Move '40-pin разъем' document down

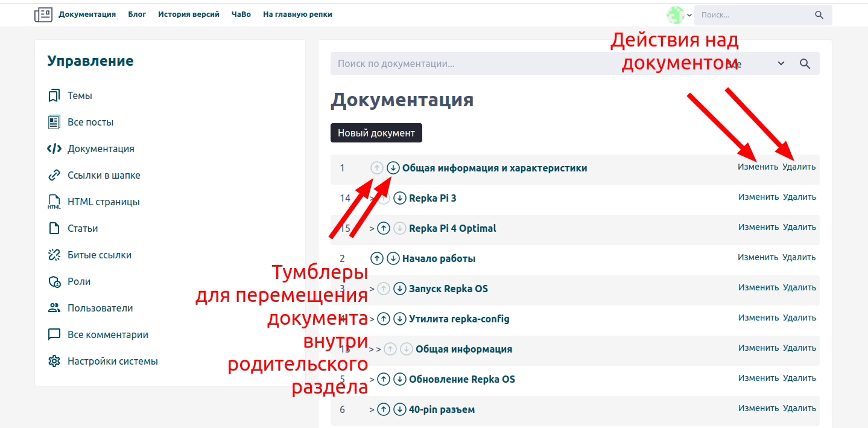(x=400, y=409)
